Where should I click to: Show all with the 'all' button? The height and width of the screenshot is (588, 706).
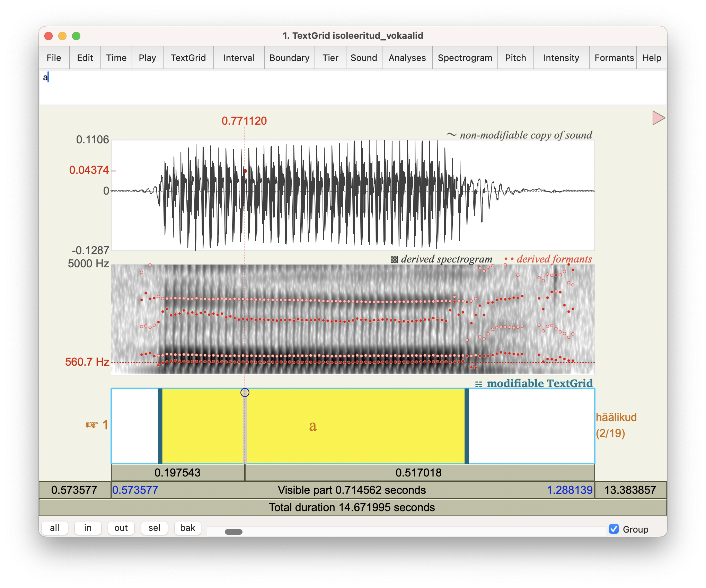pos(55,528)
